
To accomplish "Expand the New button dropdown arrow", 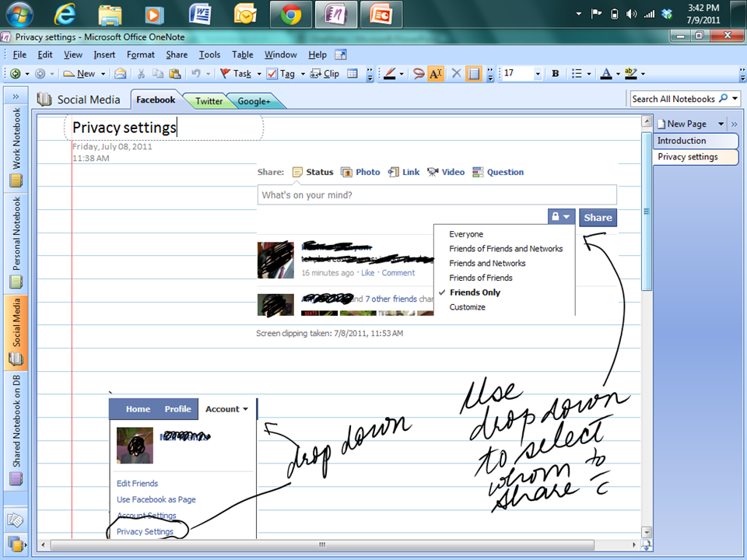I will tap(103, 74).
